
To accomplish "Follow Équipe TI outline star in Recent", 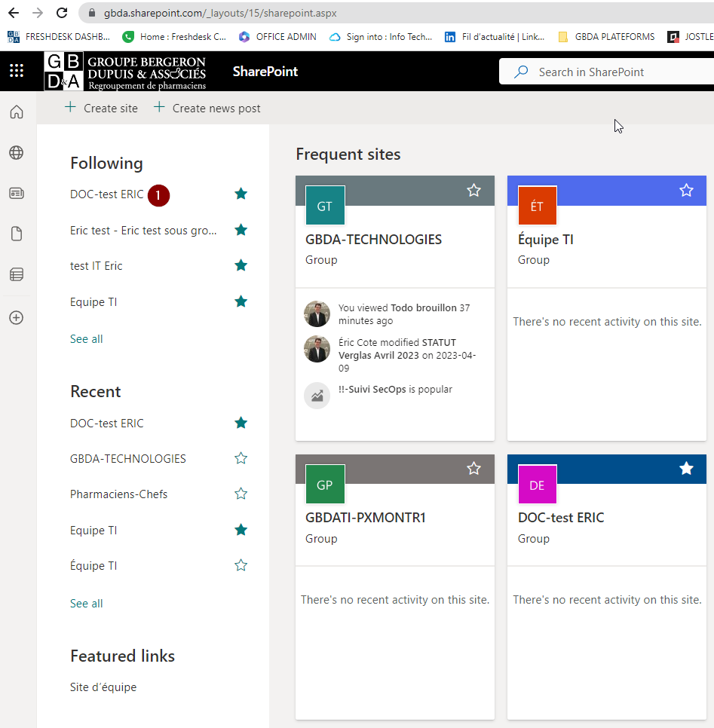I will 241,565.
